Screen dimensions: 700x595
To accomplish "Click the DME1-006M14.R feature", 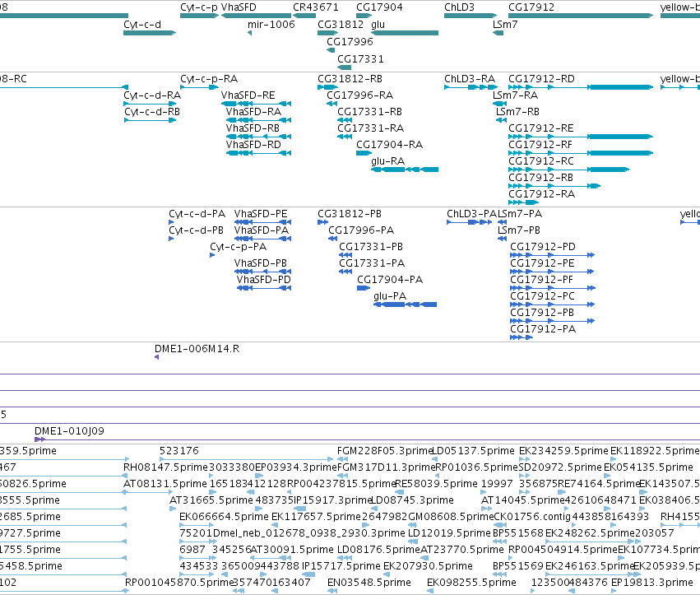I will pyautogui.click(x=156, y=357).
